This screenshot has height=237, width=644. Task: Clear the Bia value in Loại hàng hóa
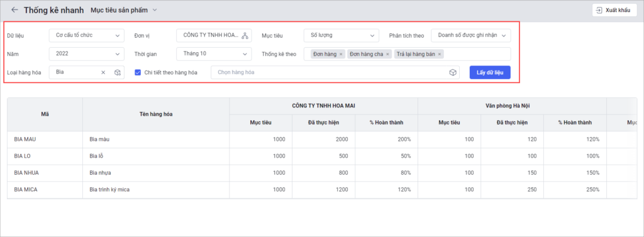(103, 72)
